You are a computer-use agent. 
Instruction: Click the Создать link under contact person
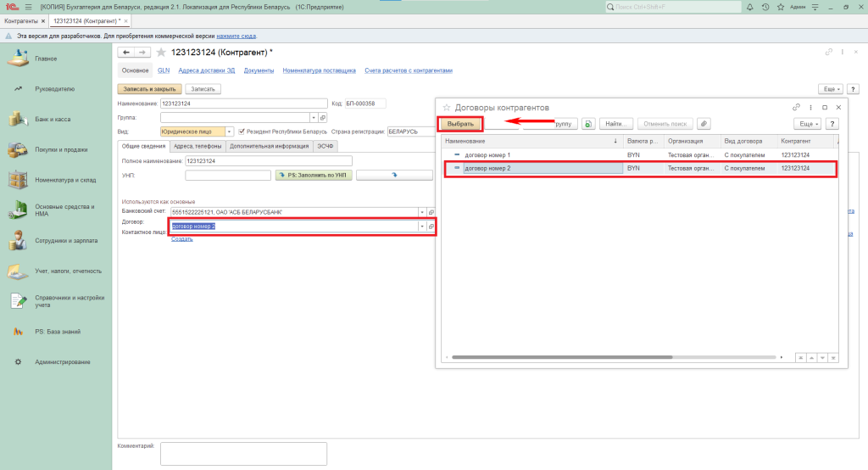pyautogui.click(x=182, y=238)
